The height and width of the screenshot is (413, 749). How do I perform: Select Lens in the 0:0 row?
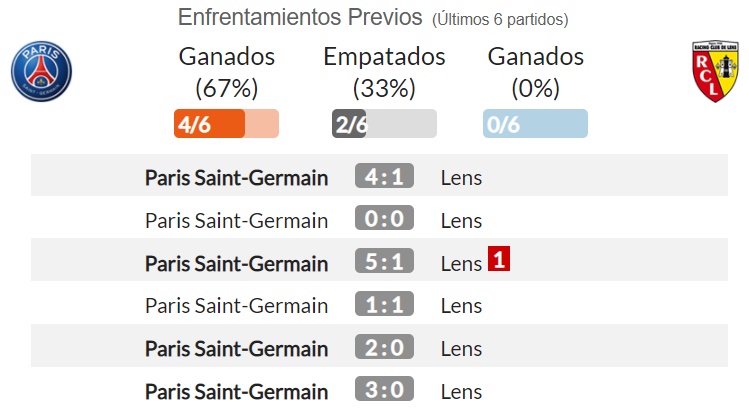click(461, 221)
